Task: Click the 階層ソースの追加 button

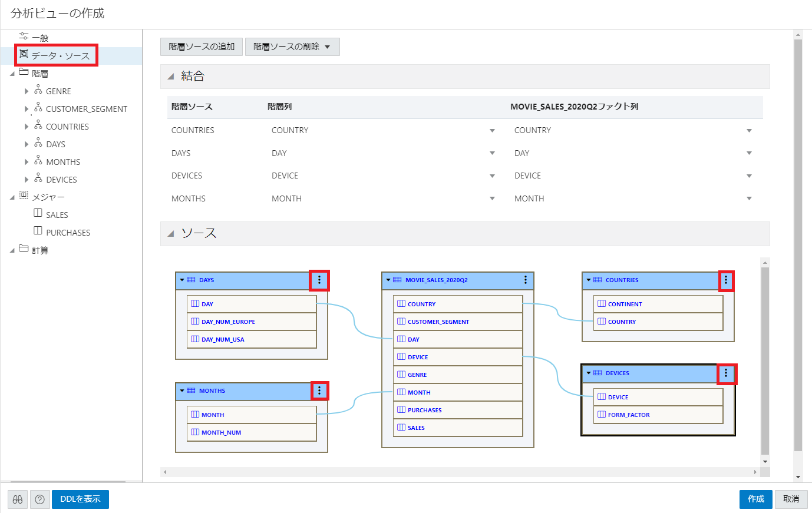Action: 202,47
